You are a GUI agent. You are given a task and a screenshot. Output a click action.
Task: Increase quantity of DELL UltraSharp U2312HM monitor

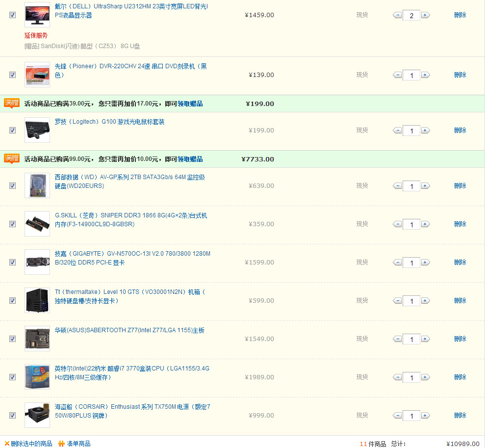[x=426, y=15]
